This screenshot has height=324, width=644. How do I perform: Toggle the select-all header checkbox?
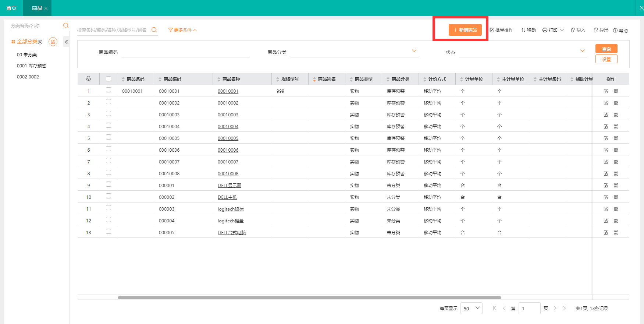(108, 79)
